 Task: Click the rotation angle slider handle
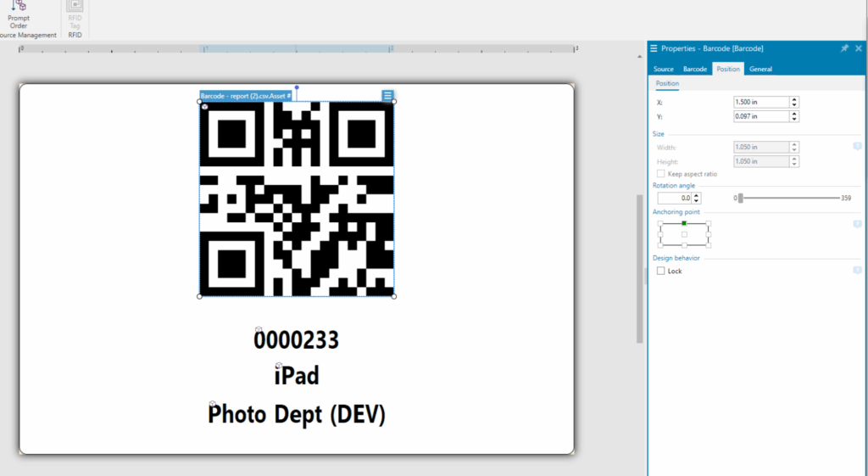point(740,198)
